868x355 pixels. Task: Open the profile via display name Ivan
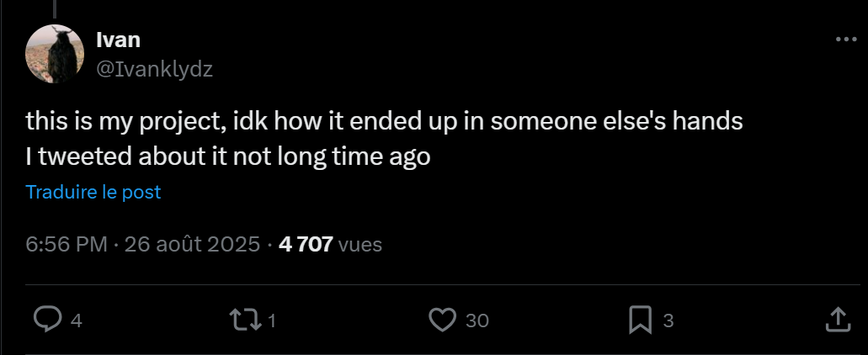(118, 40)
